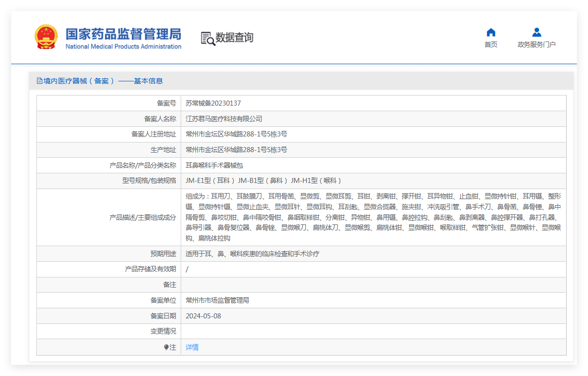Click National Medical Products Administration subtitle
The image size is (588, 376).
(x=123, y=46)
